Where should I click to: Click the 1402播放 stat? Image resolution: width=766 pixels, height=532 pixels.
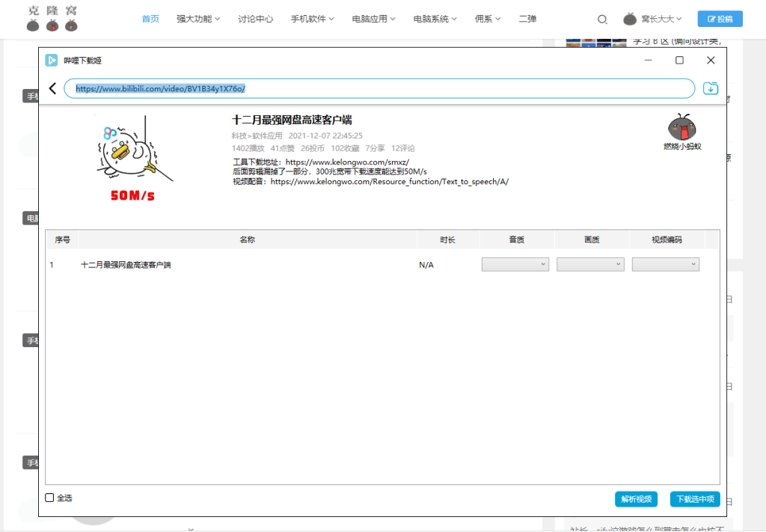(x=248, y=148)
